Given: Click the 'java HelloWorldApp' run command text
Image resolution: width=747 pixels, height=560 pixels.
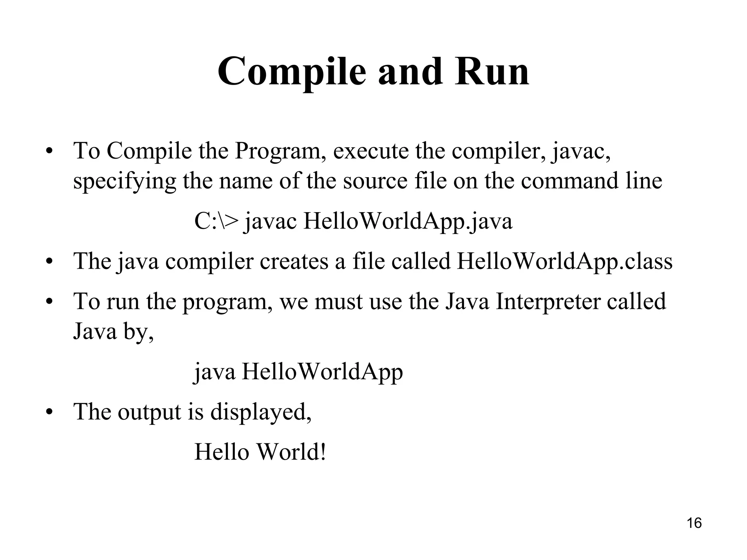Looking at the screenshot, I should 298,372.
